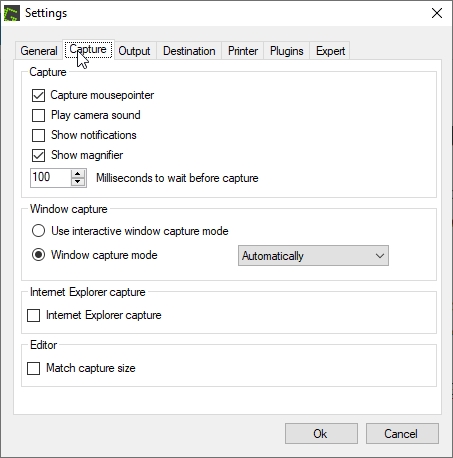
Task: Switch to the Plugins tab
Action: [x=287, y=51]
